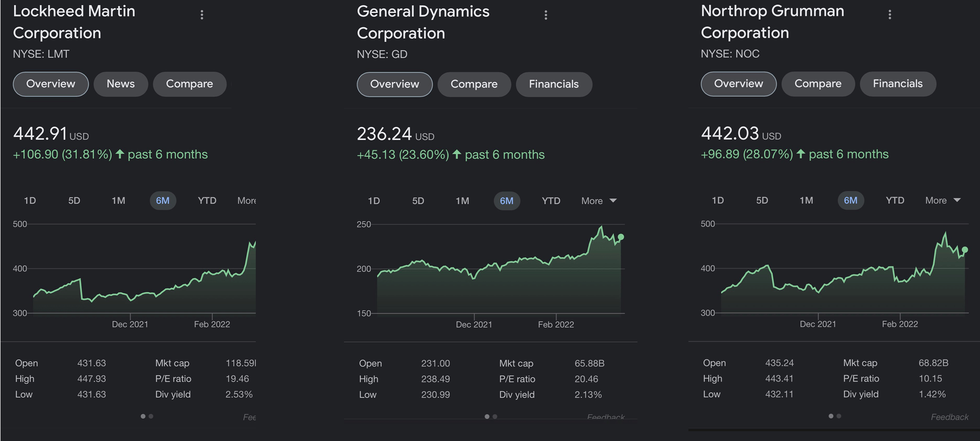The height and width of the screenshot is (441, 980).
Task: Click the Northrop Grumman chart endpoint dot
Action: 965,250
